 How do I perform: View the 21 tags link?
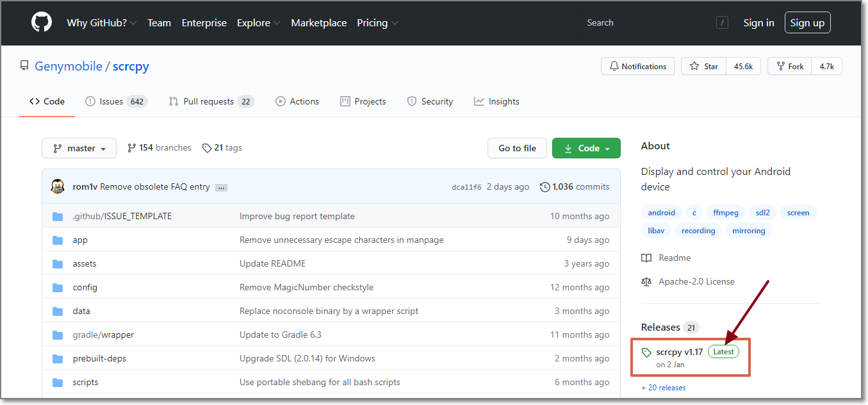222,148
